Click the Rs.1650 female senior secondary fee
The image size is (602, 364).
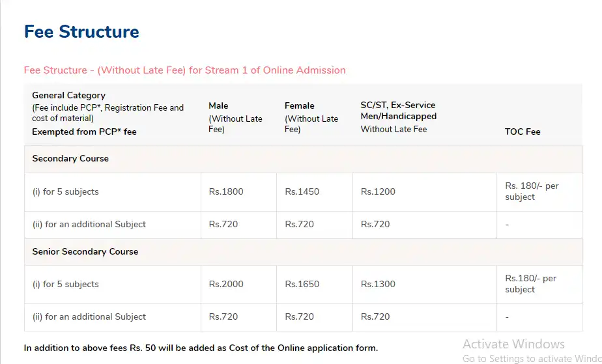tap(302, 284)
